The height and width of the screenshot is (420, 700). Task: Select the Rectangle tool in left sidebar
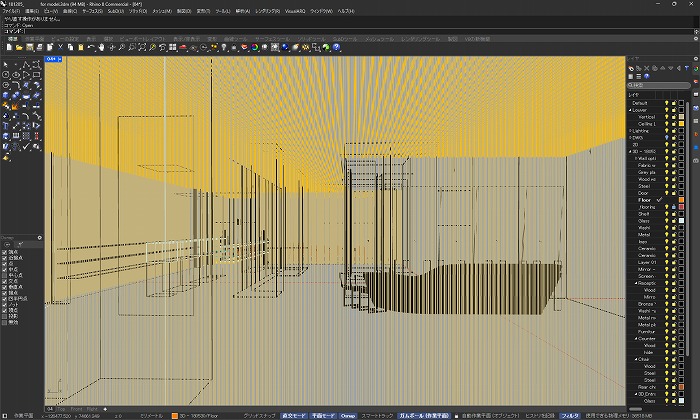tap(37, 75)
